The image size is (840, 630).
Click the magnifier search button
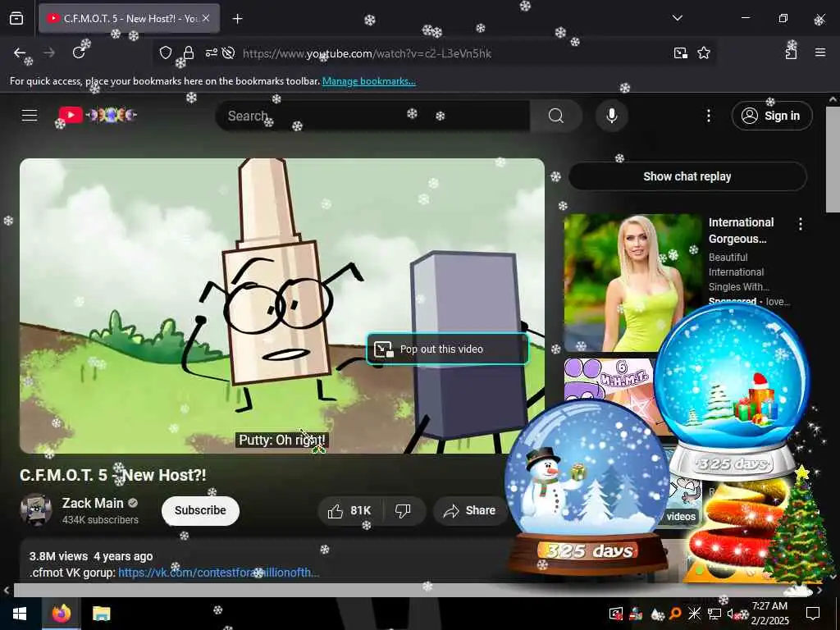point(556,116)
